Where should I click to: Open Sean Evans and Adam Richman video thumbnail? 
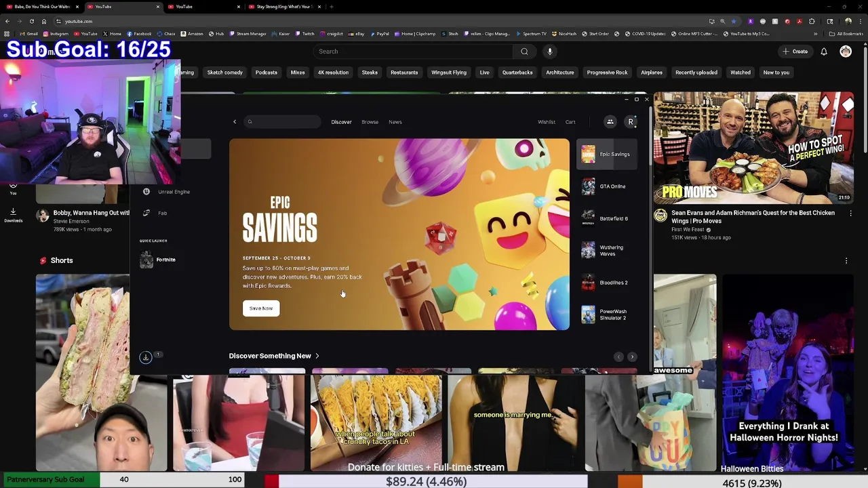point(753,148)
